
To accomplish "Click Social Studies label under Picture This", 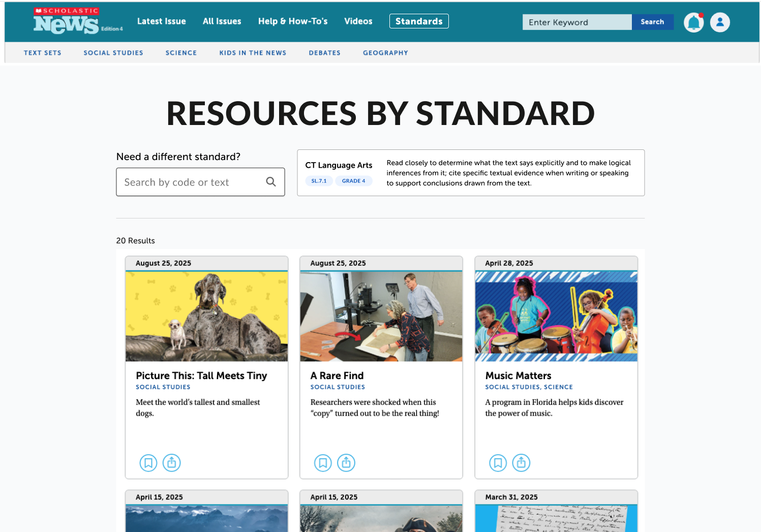I will click(163, 387).
